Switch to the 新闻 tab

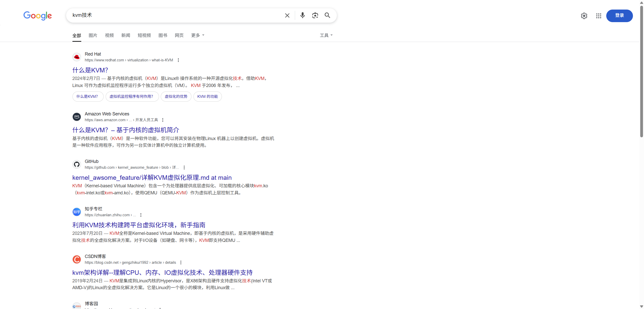pyautogui.click(x=126, y=35)
